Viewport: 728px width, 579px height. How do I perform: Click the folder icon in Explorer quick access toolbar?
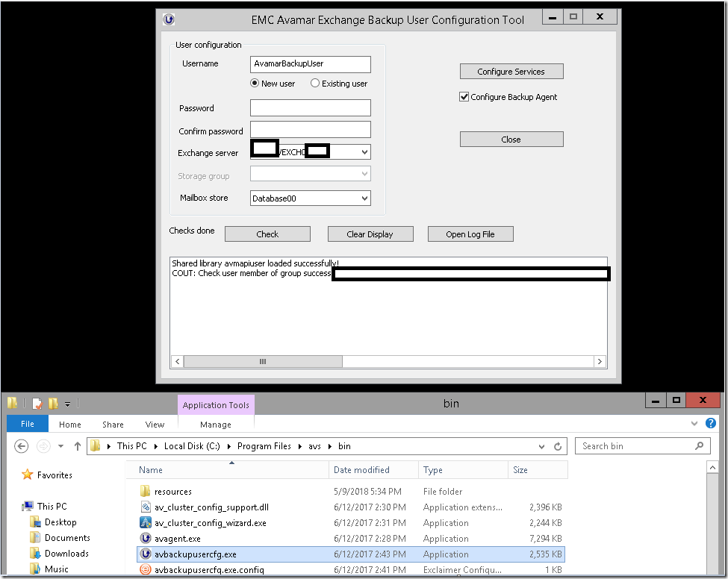[x=12, y=403]
